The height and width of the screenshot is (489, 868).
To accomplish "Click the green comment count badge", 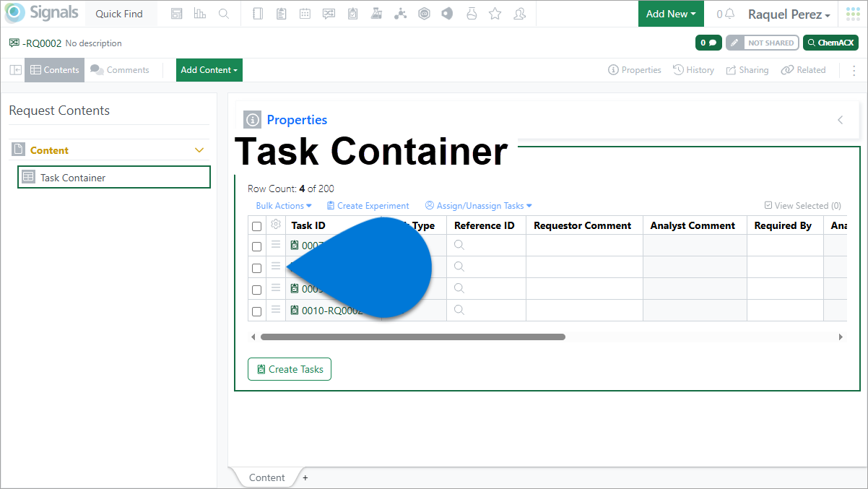I will point(708,43).
